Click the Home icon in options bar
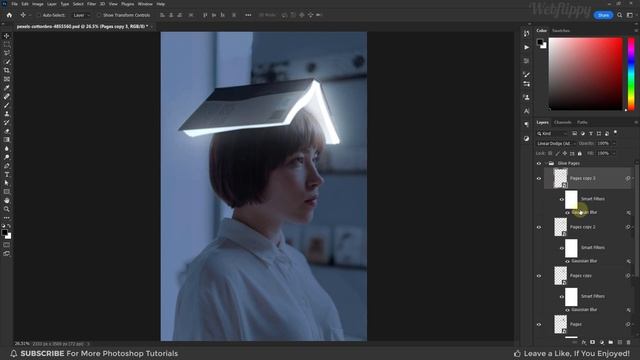 [x=9, y=15]
